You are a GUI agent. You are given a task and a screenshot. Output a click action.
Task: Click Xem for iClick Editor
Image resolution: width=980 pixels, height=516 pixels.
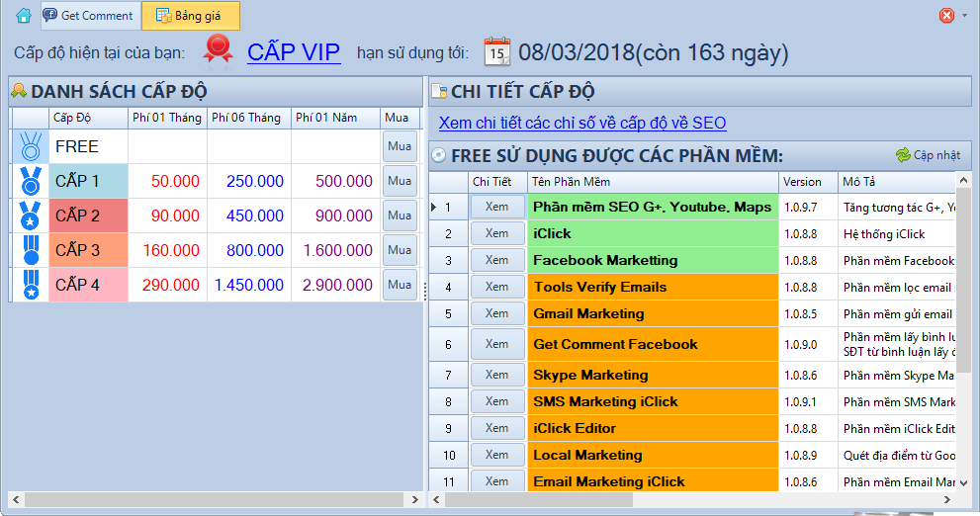click(496, 428)
